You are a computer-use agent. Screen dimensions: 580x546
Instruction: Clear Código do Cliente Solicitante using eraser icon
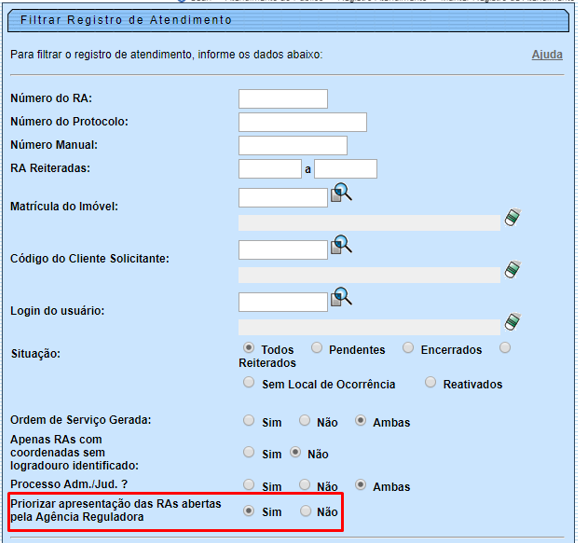tap(513, 270)
